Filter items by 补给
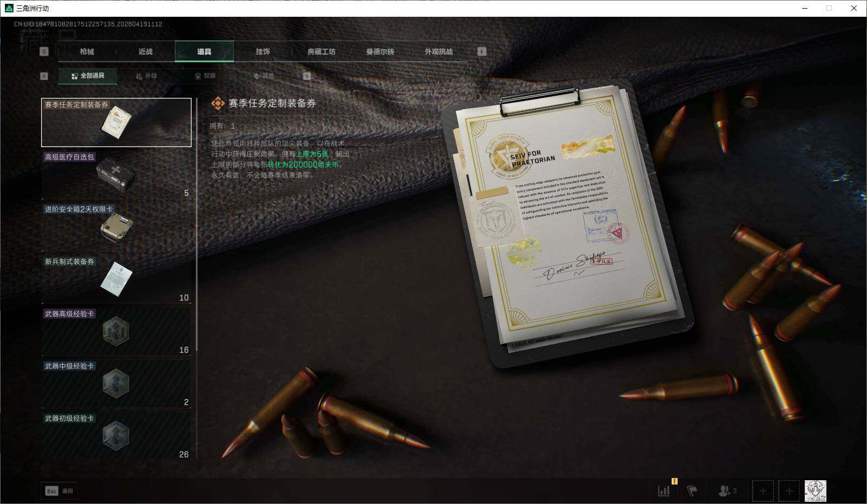Viewport: 867px width, 504px height. click(x=146, y=76)
